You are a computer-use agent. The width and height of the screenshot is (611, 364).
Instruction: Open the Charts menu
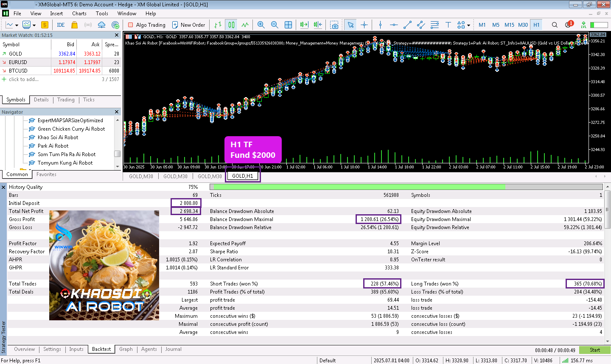pos(79,14)
